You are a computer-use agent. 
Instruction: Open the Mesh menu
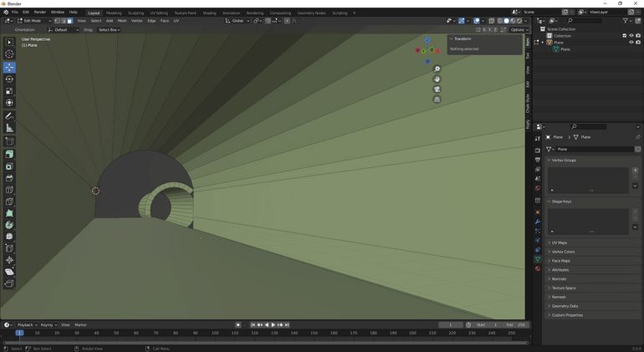pyautogui.click(x=122, y=21)
